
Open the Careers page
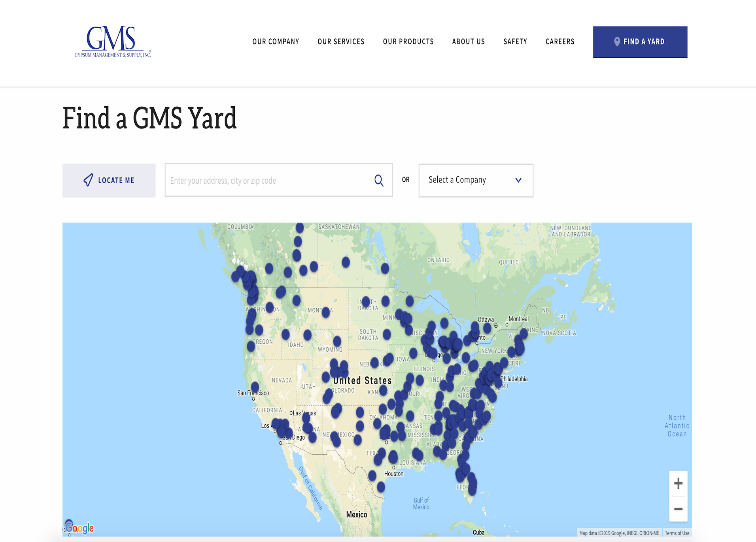coord(559,41)
